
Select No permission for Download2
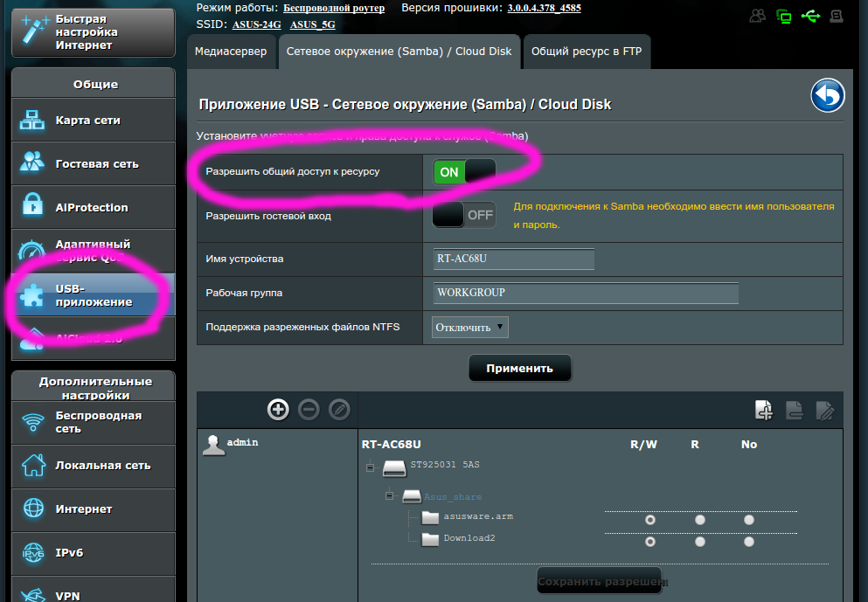[x=748, y=541]
